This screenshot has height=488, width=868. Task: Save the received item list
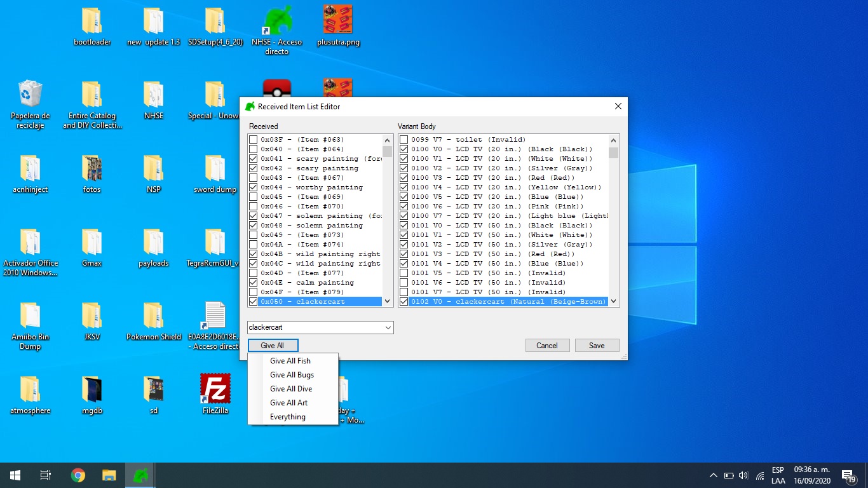597,346
